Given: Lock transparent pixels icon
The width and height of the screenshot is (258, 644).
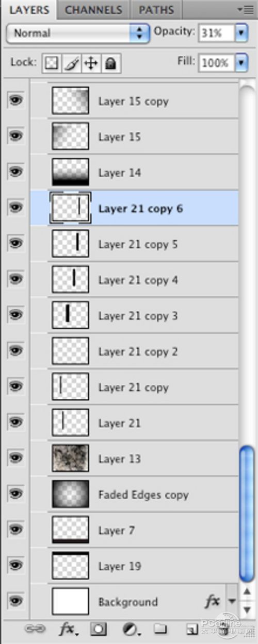Looking at the screenshot, I should (50, 63).
